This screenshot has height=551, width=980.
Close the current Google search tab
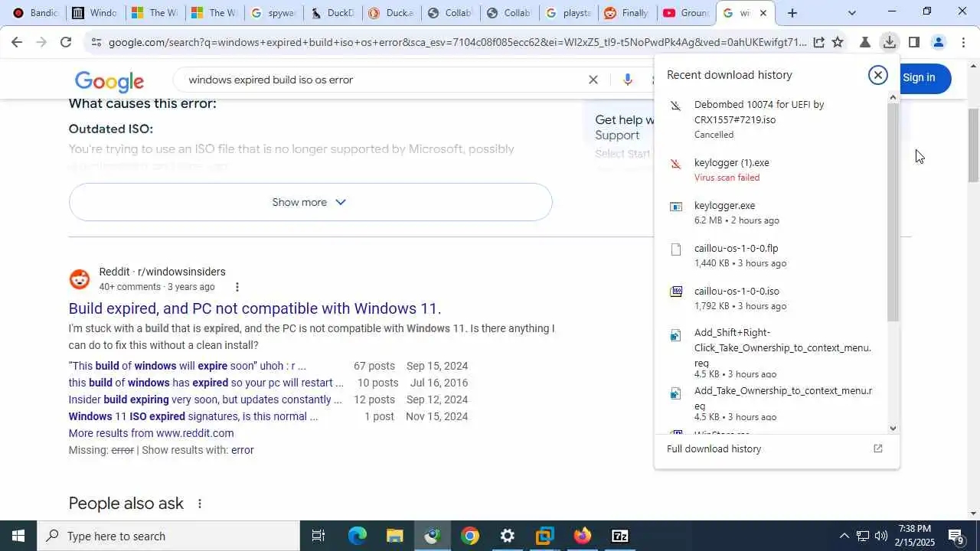point(763,13)
